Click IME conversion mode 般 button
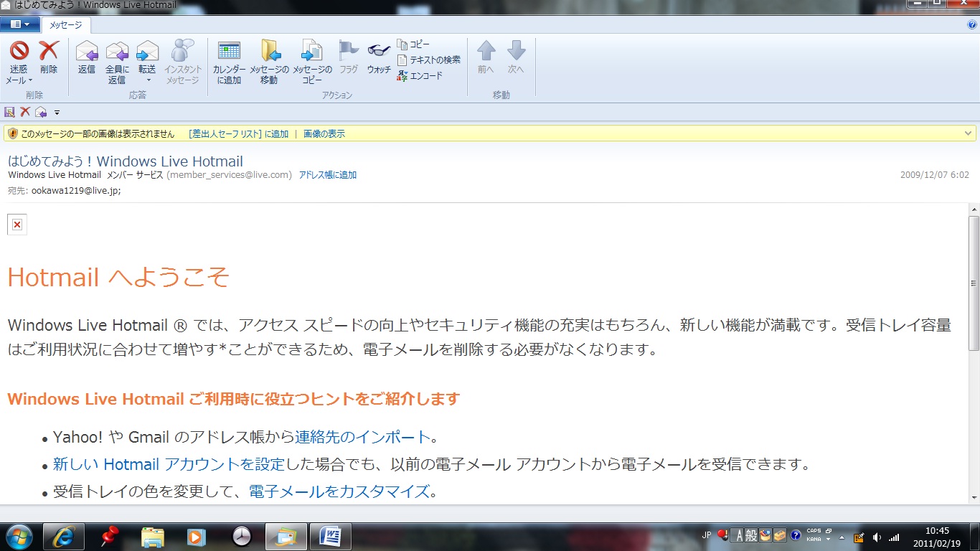This screenshot has height=551, width=980. point(751,535)
